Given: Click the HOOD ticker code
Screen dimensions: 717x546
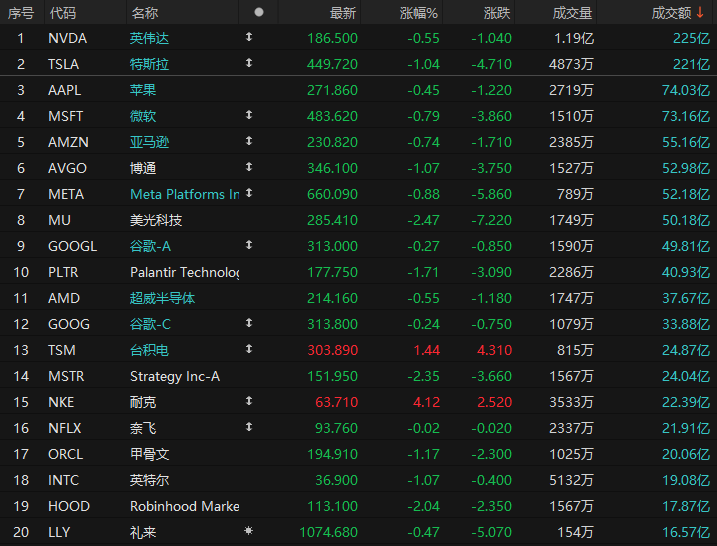Looking at the screenshot, I should 69,507.
